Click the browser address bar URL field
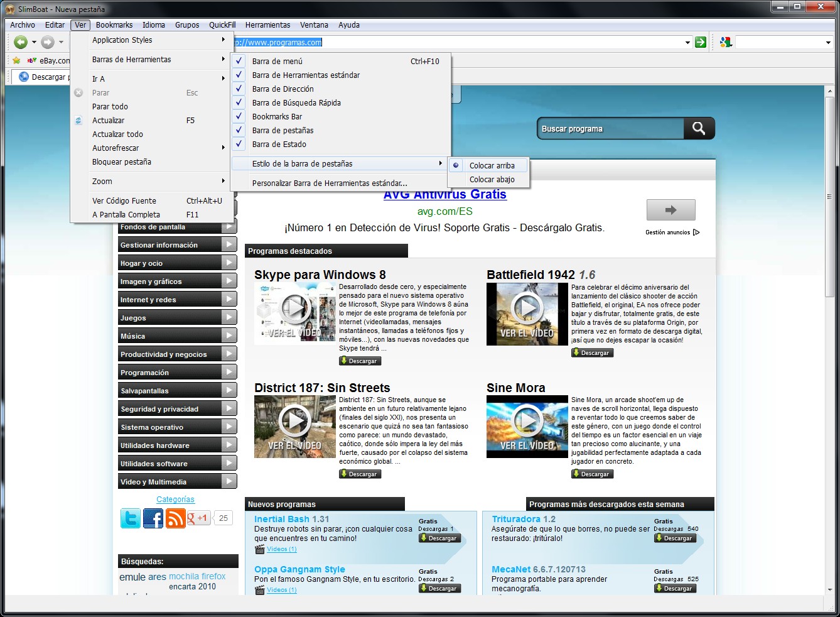Screen dimensions: 840x617 pos(458,42)
